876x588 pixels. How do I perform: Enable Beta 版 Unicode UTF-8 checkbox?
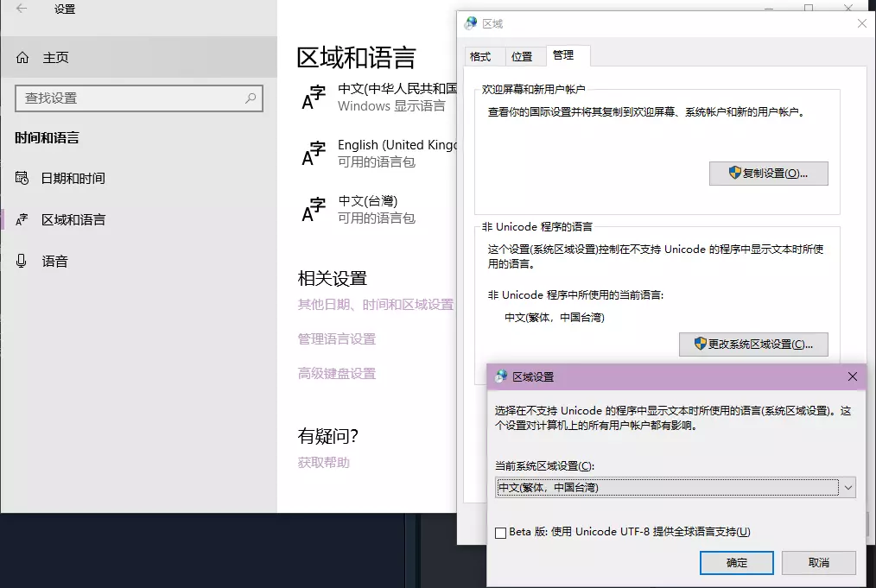[500, 533]
